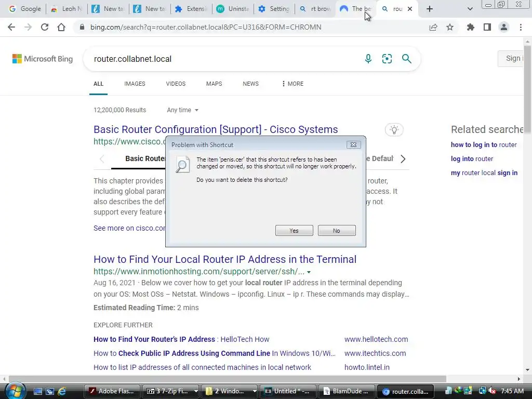The height and width of the screenshot is (399, 532).
Task: Switch to the Extensions tab
Action: [x=191, y=9]
